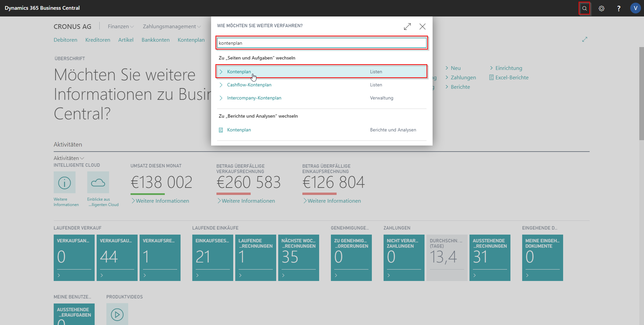Open Bankkonten navigation link
Viewport: 644px width, 325px height.
155,40
